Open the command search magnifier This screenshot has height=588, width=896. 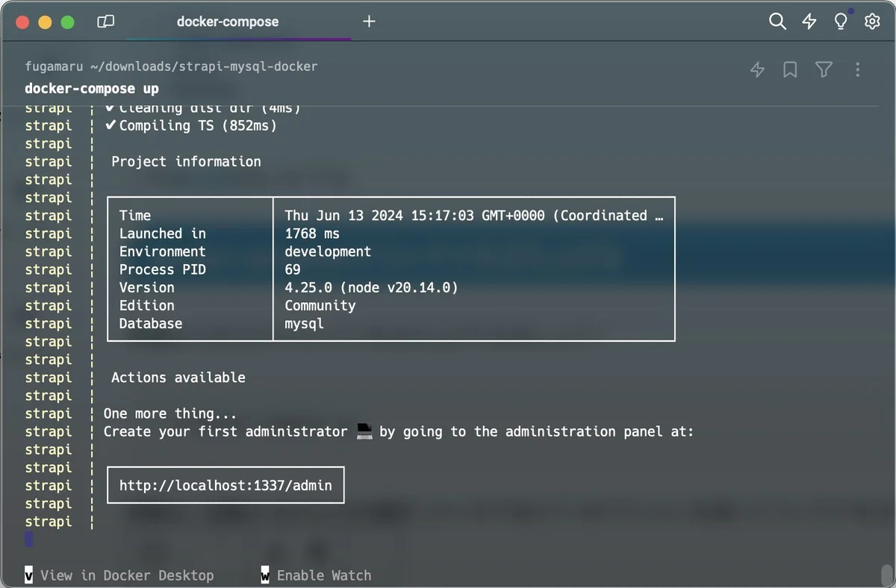777,22
